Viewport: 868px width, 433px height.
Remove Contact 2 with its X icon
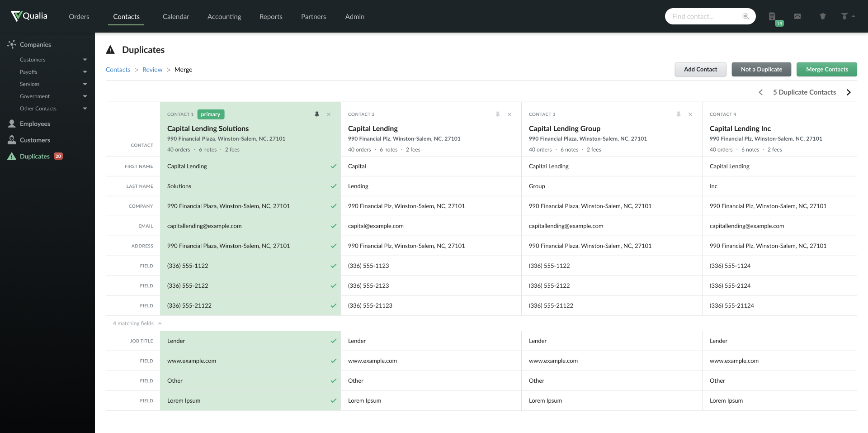[x=509, y=114]
